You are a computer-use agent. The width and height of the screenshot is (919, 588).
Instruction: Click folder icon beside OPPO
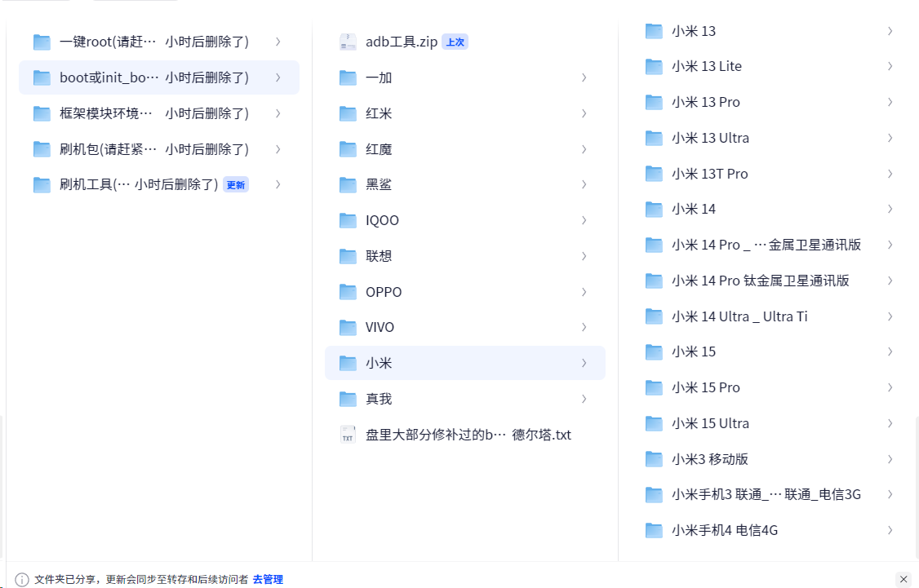click(x=348, y=292)
